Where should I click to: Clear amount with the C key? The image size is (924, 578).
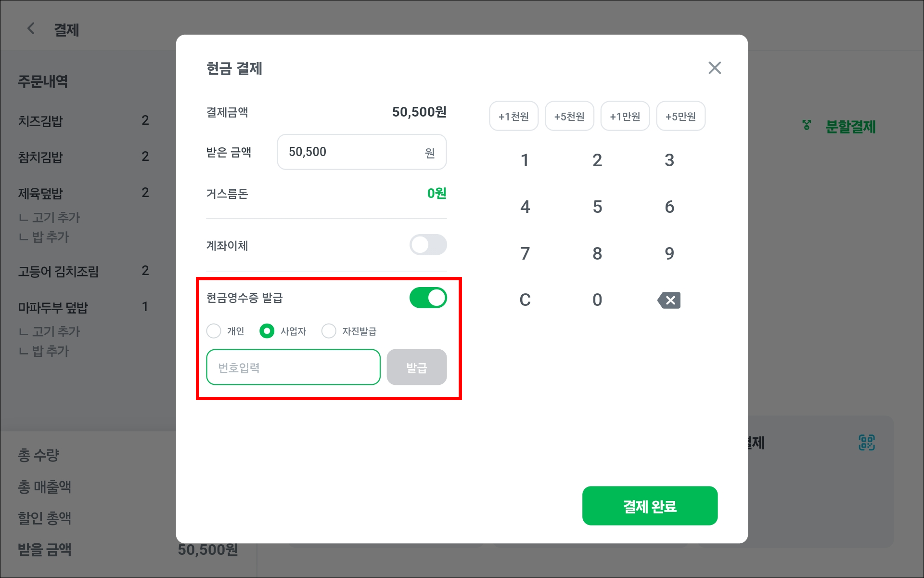[525, 300]
